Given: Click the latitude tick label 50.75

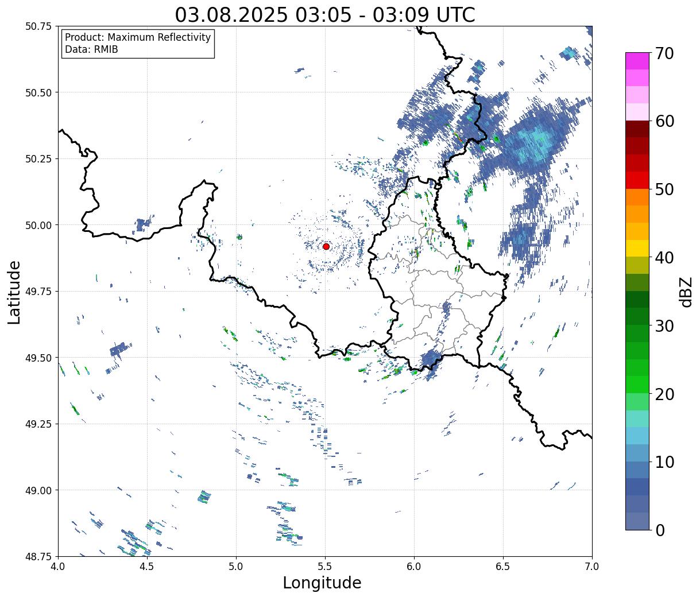Looking at the screenshot, I should 39,26.
